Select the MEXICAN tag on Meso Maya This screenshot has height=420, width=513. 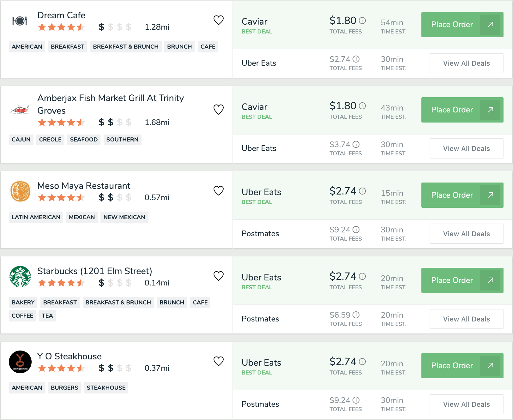tap(82, 217)
